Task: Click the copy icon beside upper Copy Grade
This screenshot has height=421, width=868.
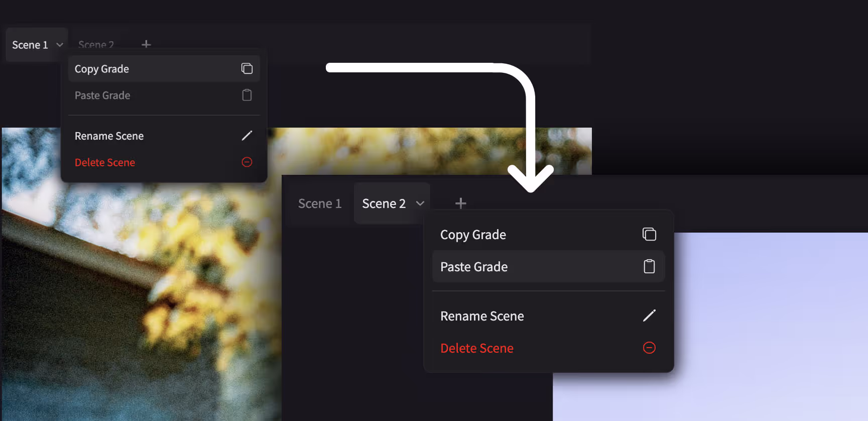Action: [246, 68]
